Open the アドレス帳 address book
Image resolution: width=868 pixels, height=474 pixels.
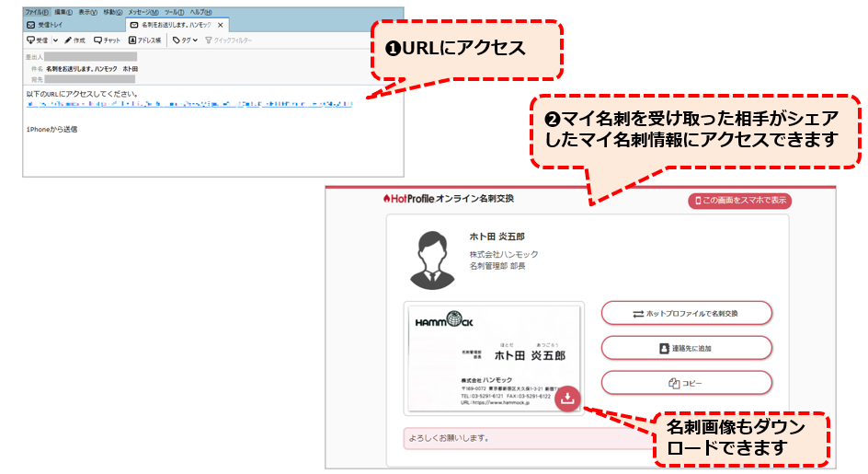point(144,40)
